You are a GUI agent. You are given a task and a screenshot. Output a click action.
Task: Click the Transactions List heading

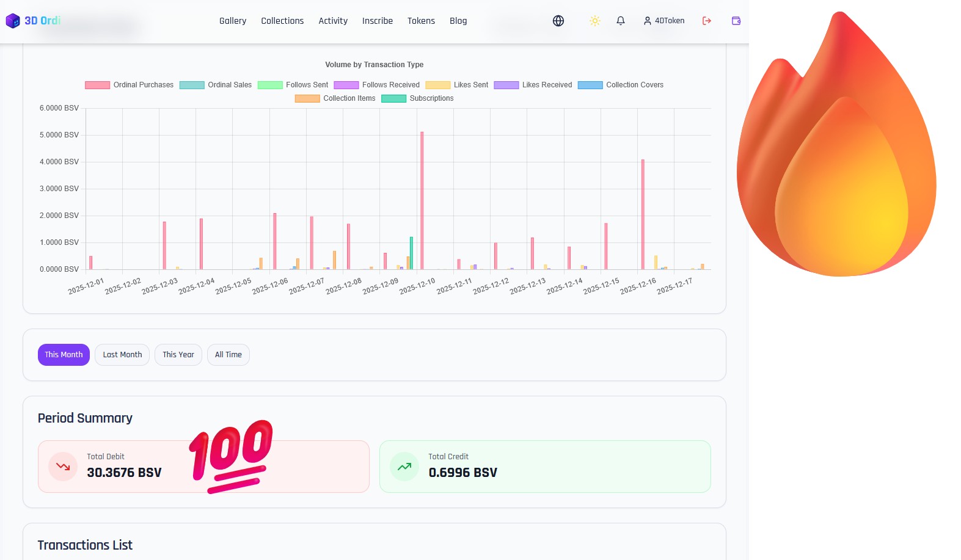point(85,545)
